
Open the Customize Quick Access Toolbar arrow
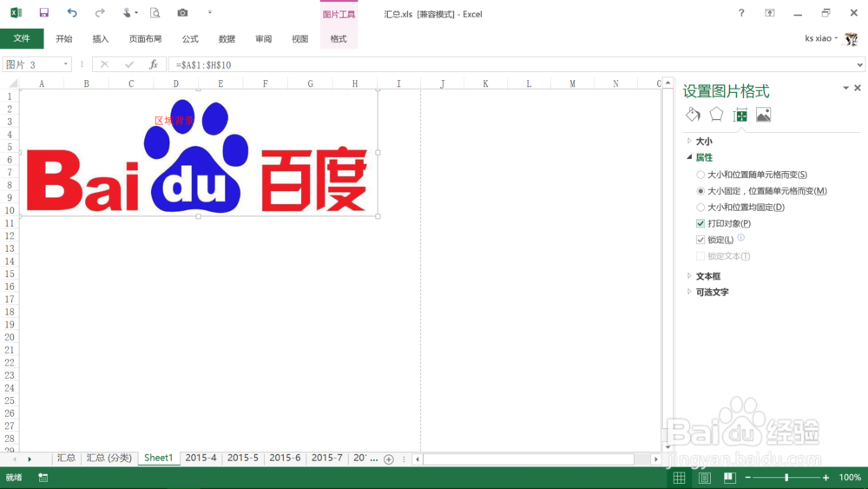(x=210, y=12)
